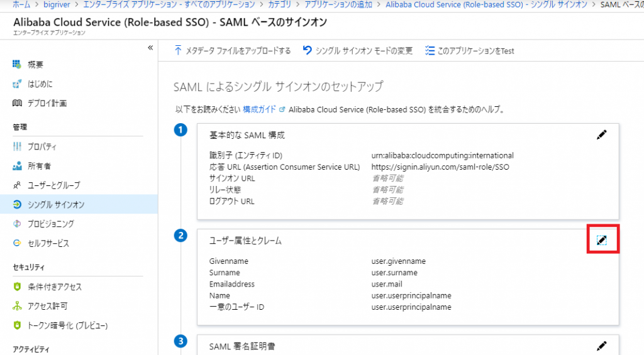This screenshot has height=355, width=644.
Task: Edit ユーザー属性とクレーム with pencil icon
Action: coord(602,240)
